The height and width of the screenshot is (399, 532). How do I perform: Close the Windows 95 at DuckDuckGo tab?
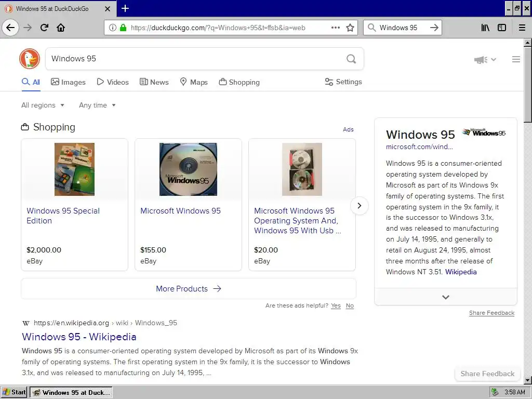(x=108, y=9)
